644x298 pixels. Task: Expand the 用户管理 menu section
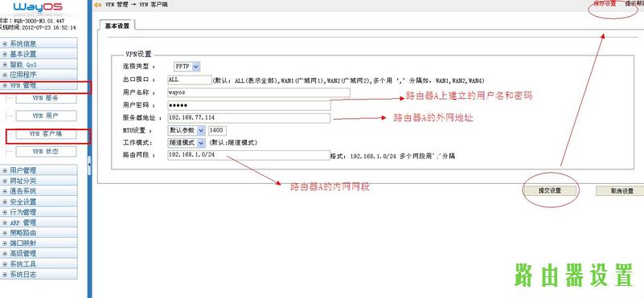pyautogui.click(x=39, y=170)
